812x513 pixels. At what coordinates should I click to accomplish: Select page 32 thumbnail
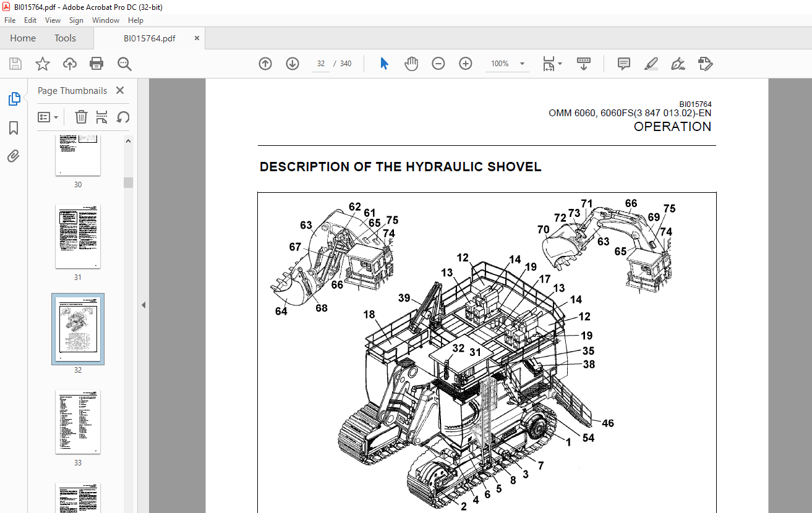[x=78, y=329]
